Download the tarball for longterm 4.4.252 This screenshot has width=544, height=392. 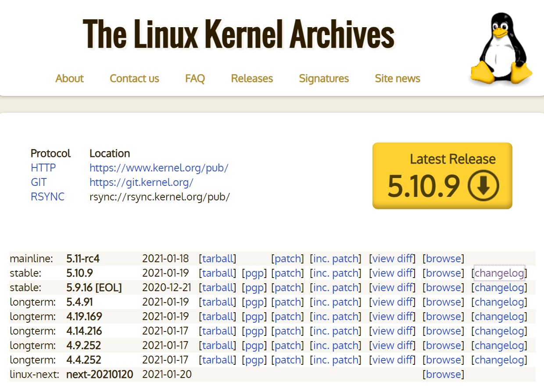(x=218, y=360)
